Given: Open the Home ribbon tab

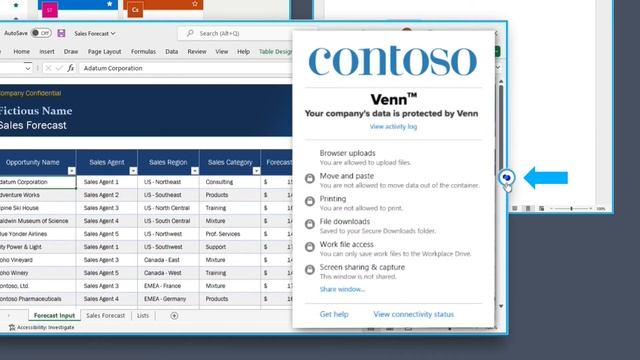Looking at the screenshot, I should pos(22,51).
